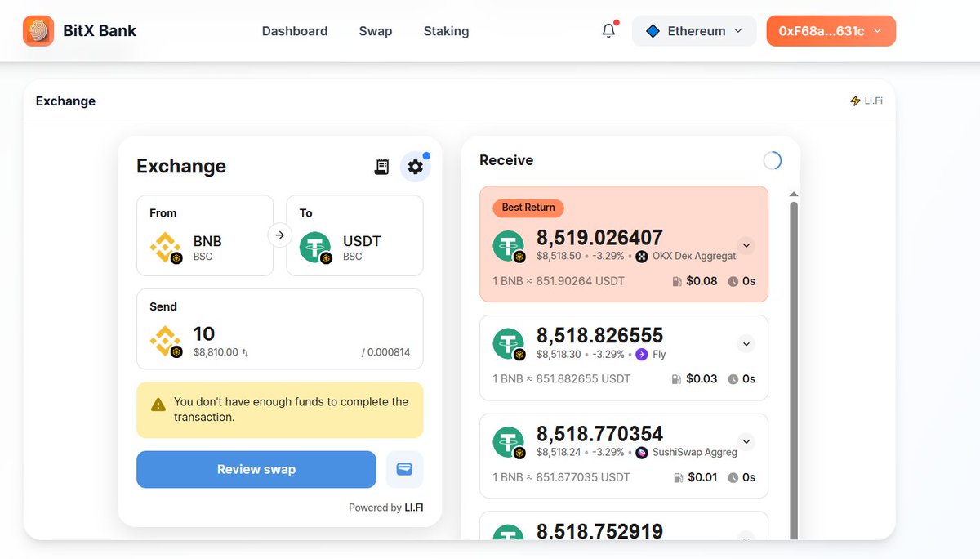This screenshot has width=980, height=559.
Task: Click USDT icon in 8,518.826555 route
Action: 510,344
